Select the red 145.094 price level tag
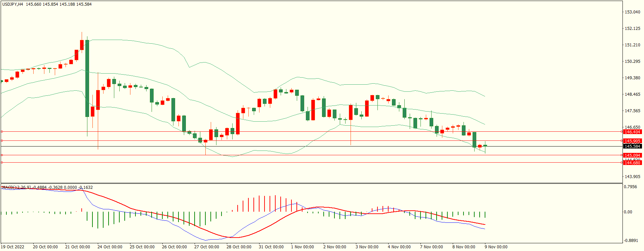This screenshot has height=251, width=644. [x=632, y=156]
